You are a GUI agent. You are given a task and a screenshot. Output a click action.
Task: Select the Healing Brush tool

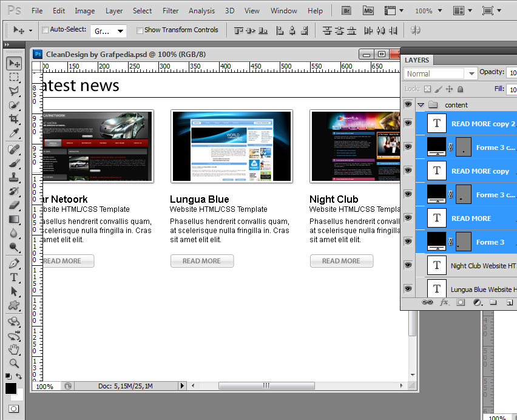click(14, 149)
